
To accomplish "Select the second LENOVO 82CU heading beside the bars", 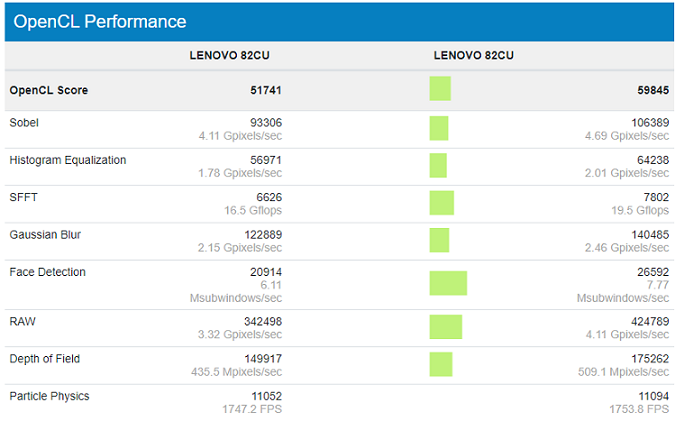I will pos(473,55).
